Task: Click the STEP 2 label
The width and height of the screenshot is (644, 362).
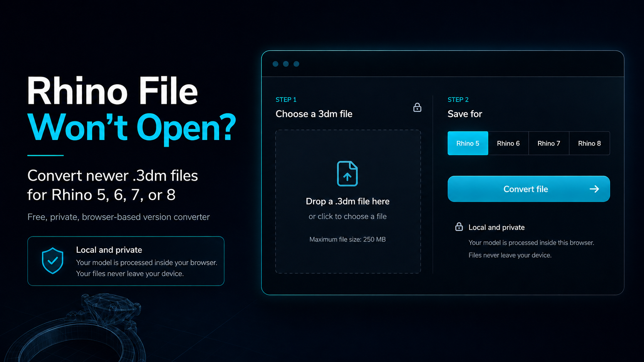Action: [x=458, y=100]
